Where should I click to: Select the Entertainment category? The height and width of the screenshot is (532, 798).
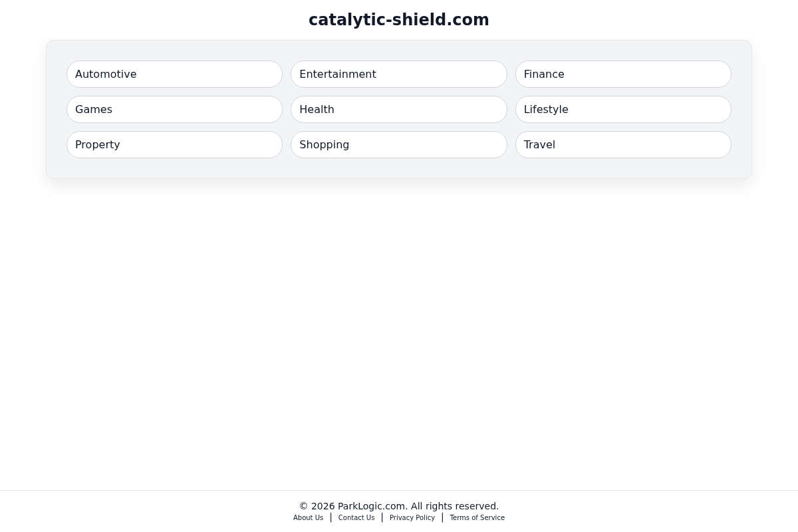399,74
